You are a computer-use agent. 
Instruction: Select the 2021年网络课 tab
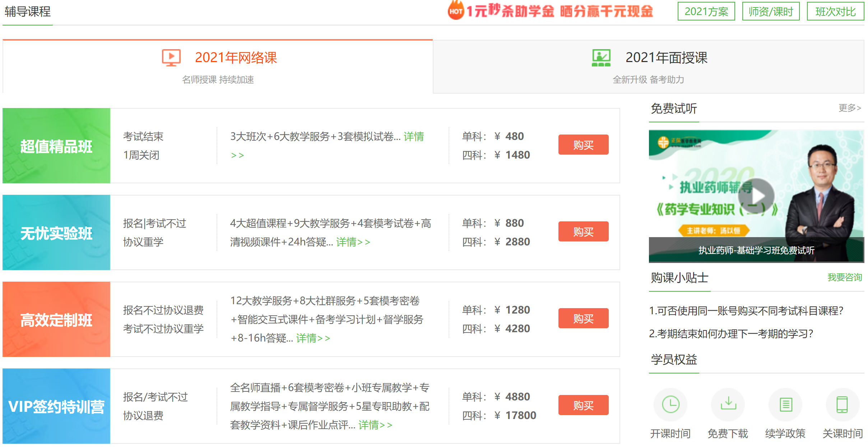(x=236, y=58)
